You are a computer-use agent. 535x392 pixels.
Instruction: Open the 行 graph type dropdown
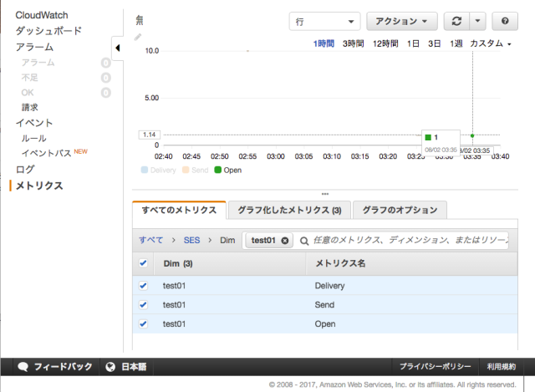point(324,22)
